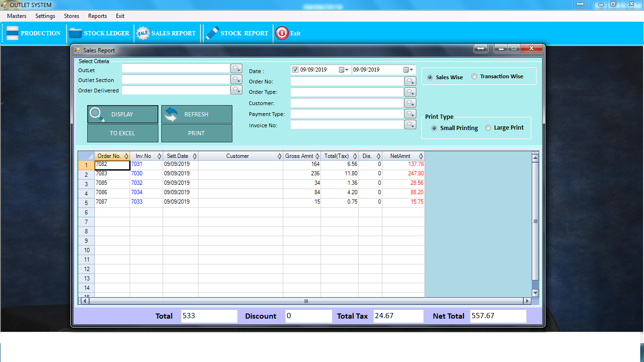Screen dimensions: 644x362
Task: Toggle the Date checkbox
Action: [x=295, y=70]
